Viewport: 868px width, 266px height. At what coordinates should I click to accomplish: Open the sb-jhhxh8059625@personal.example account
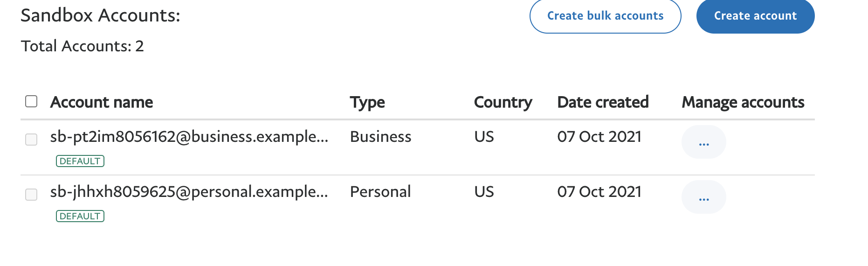189,192
